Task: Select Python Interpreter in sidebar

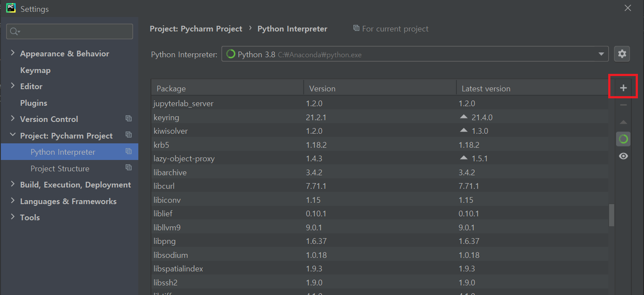Action: [x=69, y=152]
